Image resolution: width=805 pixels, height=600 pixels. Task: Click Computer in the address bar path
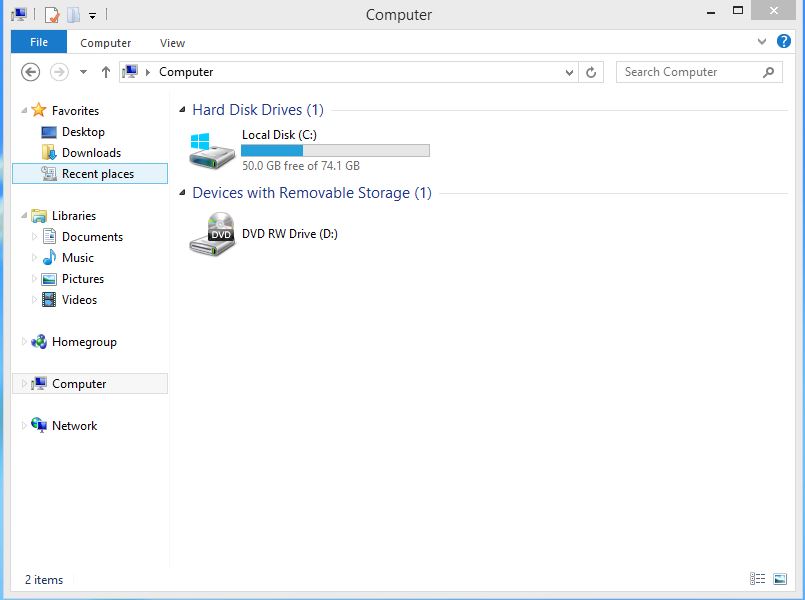(x=186, y=72)
